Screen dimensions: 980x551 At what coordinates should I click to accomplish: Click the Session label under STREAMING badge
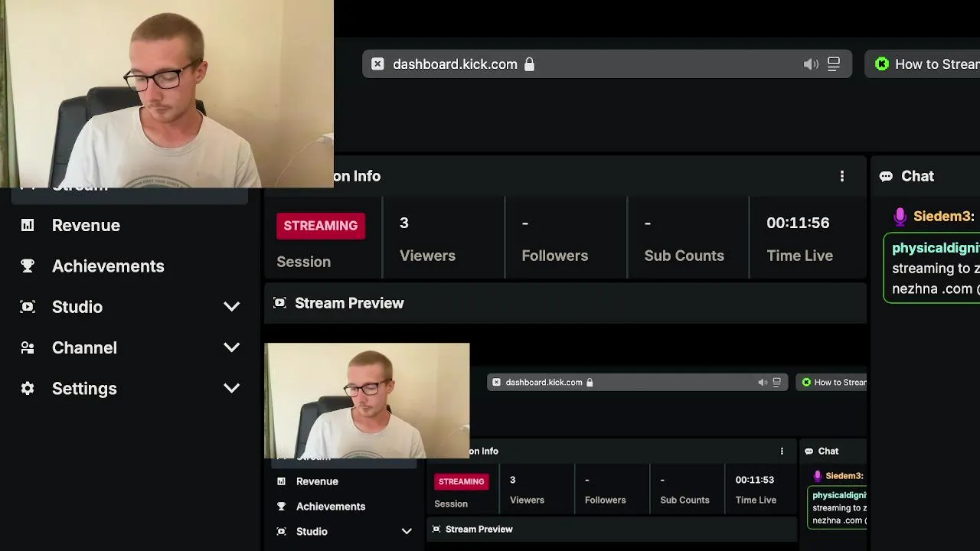point(304,262)
